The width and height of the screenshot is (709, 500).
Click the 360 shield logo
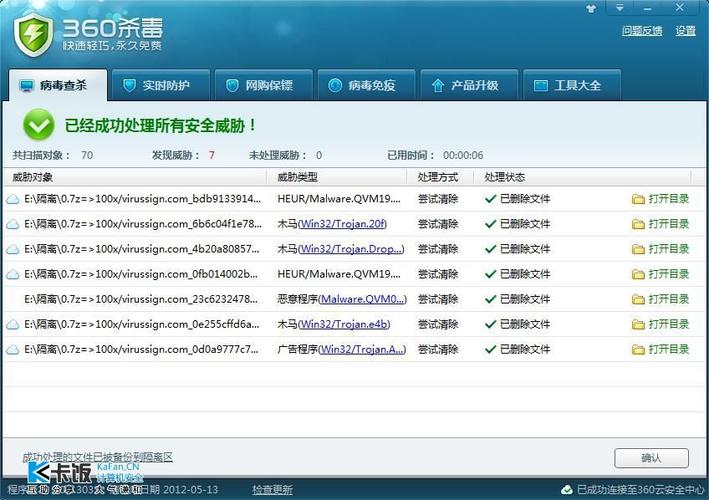33,34
